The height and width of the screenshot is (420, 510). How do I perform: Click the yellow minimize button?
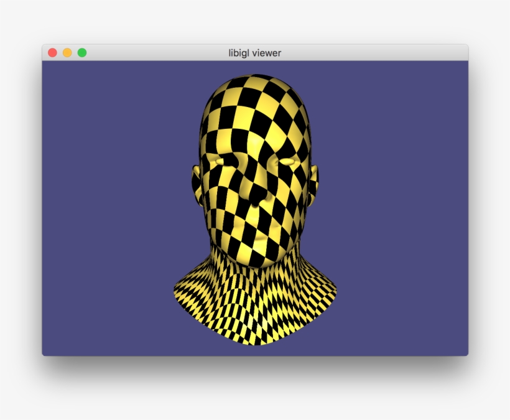point(67,54)
